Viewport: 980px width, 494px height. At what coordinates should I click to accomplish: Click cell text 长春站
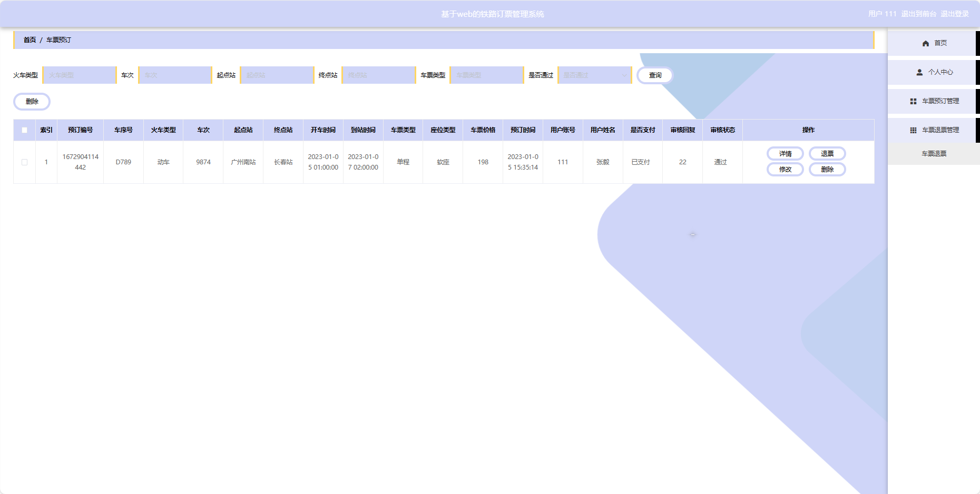(283, 162)
